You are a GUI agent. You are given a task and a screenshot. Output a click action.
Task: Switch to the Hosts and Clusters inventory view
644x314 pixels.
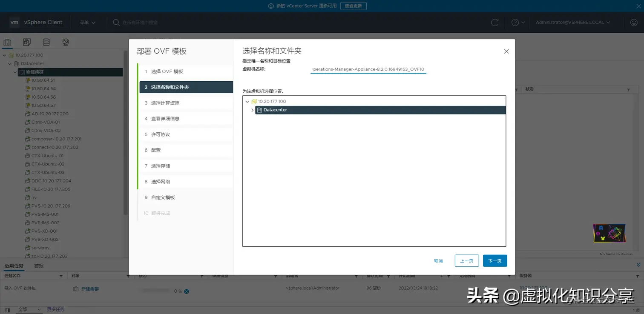tap(7, 42)
